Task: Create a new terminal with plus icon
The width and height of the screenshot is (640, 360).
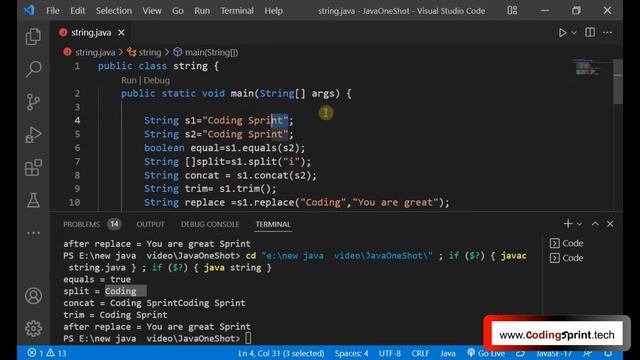Action: pos(568,224)
